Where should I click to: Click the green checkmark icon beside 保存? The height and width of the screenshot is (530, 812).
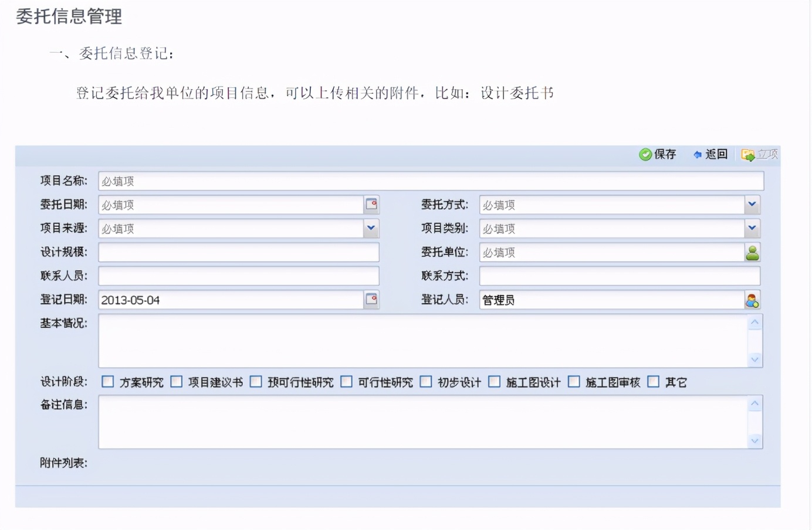point(644,154)
